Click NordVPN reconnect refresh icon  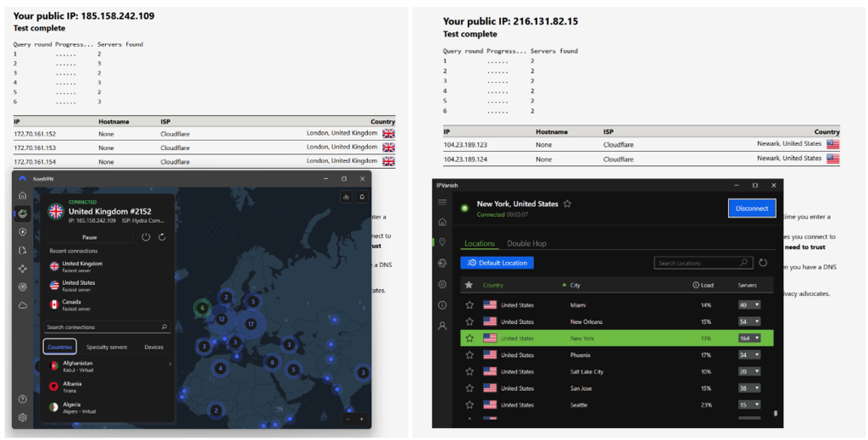(x=162, y=237)
